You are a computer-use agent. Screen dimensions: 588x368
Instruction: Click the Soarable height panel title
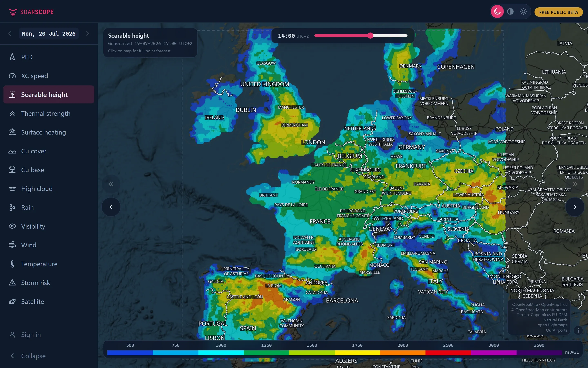click(x=128, y=36)
